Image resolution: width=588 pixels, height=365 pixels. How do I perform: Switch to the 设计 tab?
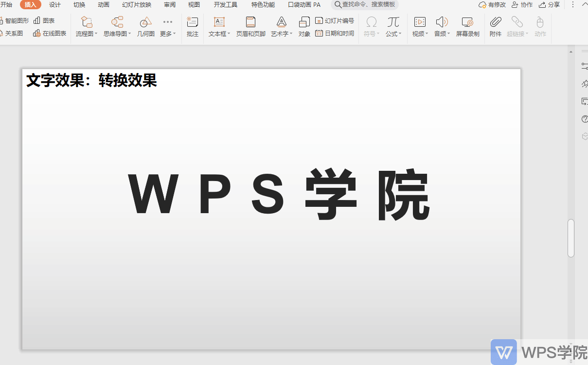pos(55,5)
